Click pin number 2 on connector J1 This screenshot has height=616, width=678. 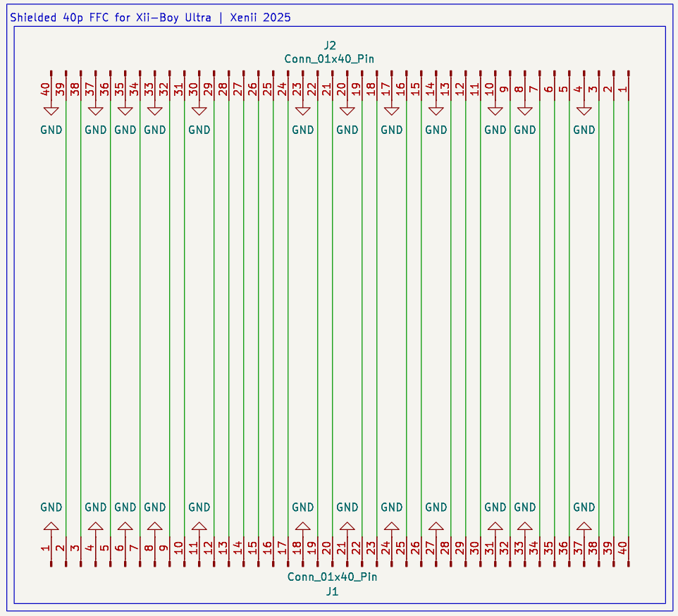(x=60, y=548)
